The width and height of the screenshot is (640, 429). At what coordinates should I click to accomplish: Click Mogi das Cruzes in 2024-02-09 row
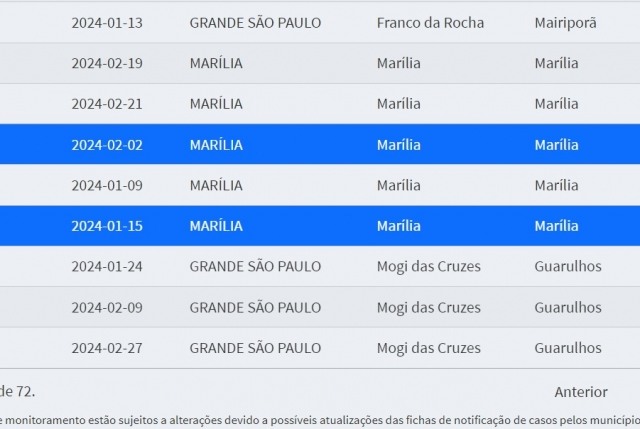[429, 307]
